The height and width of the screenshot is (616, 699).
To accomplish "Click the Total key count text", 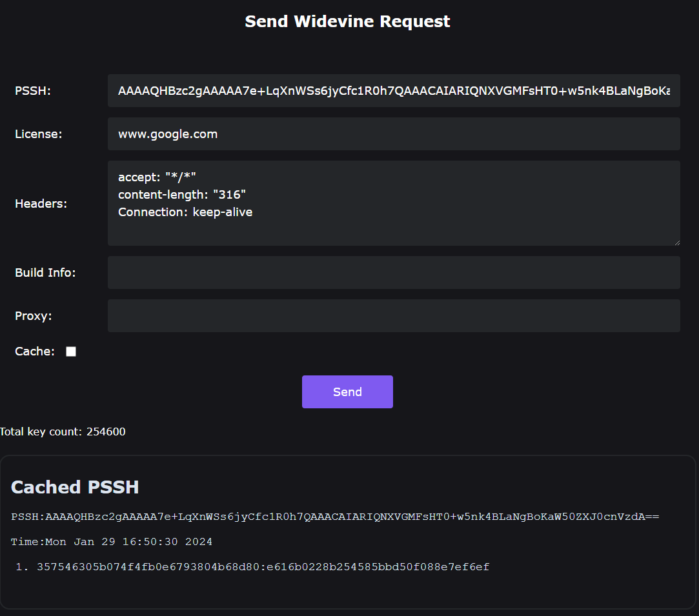I will click(63, 432).
